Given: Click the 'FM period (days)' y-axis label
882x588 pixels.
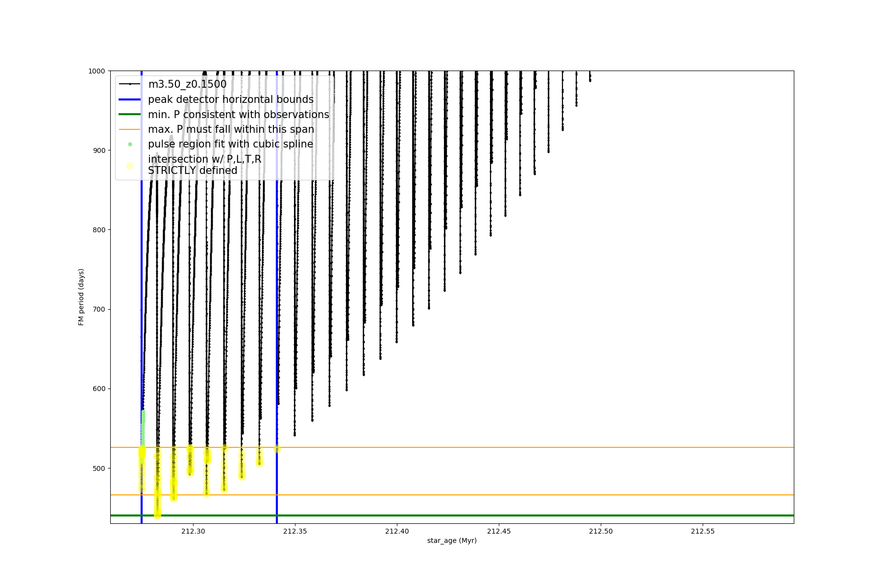Looking at the screenshot, I should point(81,297).
